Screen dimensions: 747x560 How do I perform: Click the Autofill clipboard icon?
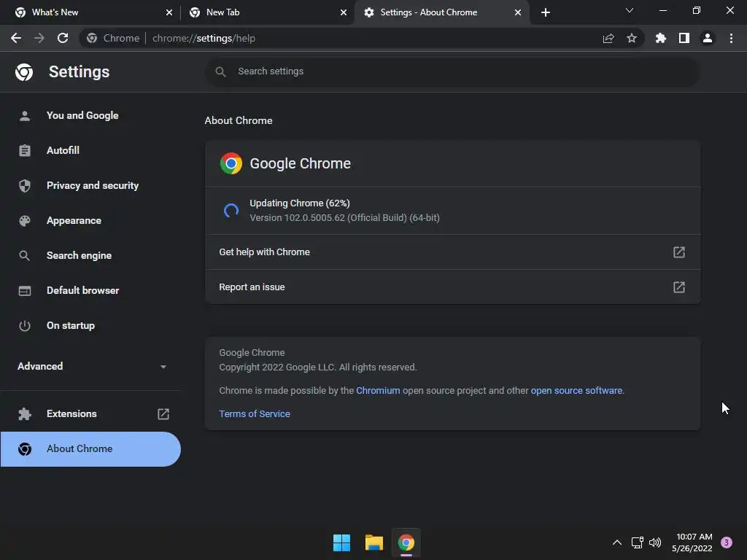(x=25, y=150)
